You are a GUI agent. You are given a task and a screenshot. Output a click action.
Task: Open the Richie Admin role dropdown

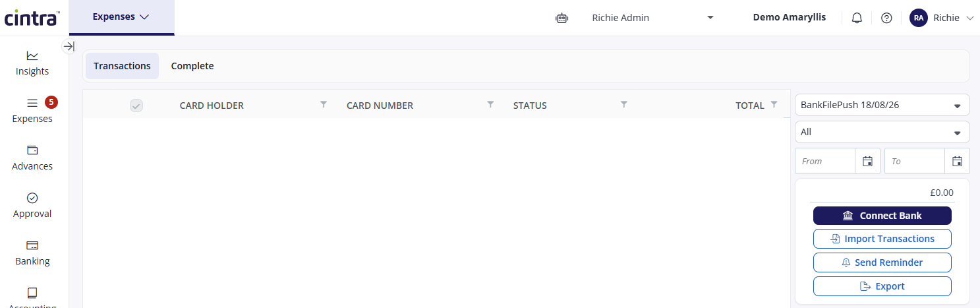point(652,18)
